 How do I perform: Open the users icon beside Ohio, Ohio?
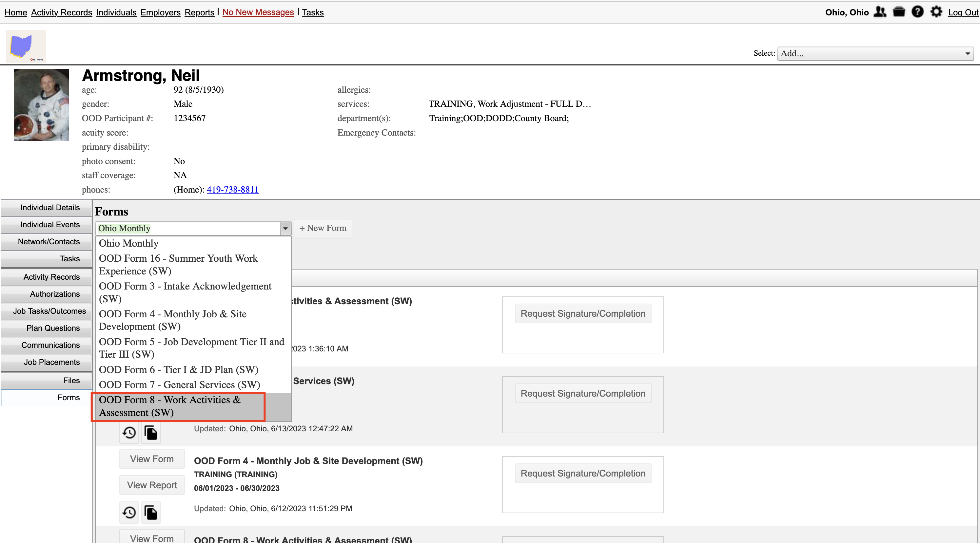click(880, 12)
